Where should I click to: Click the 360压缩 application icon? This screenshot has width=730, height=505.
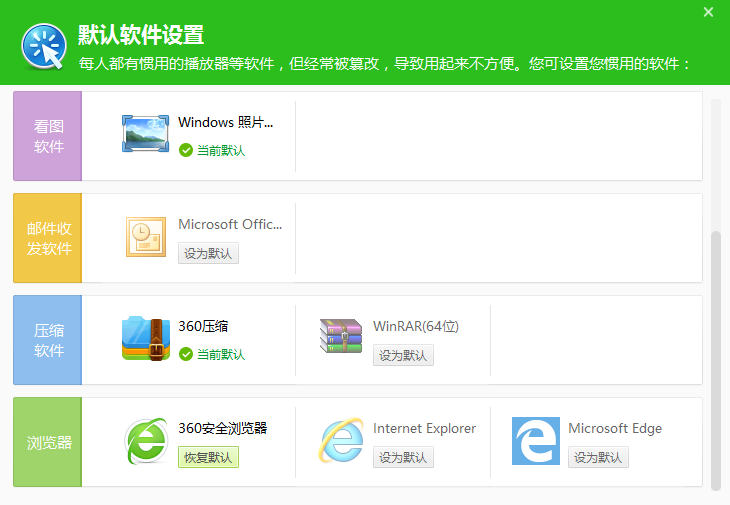pos(146,338)
